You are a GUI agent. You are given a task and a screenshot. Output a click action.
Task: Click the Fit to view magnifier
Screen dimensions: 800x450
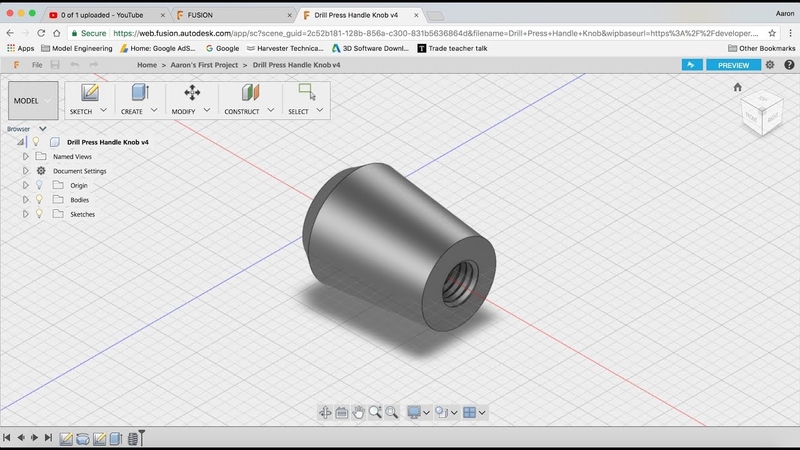pos(391,412)
